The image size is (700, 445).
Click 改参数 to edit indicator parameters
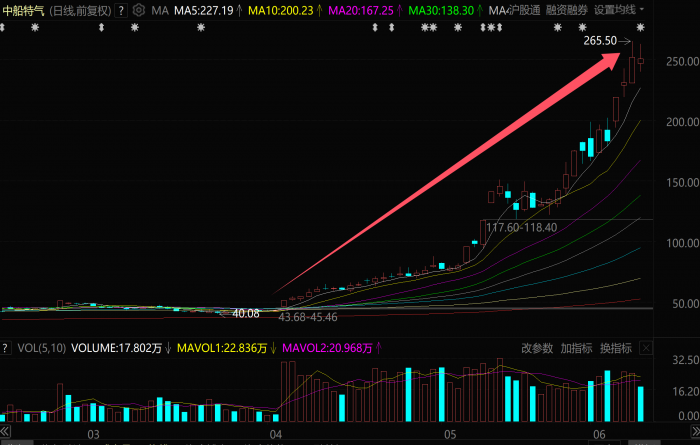(x=537, y=348)
